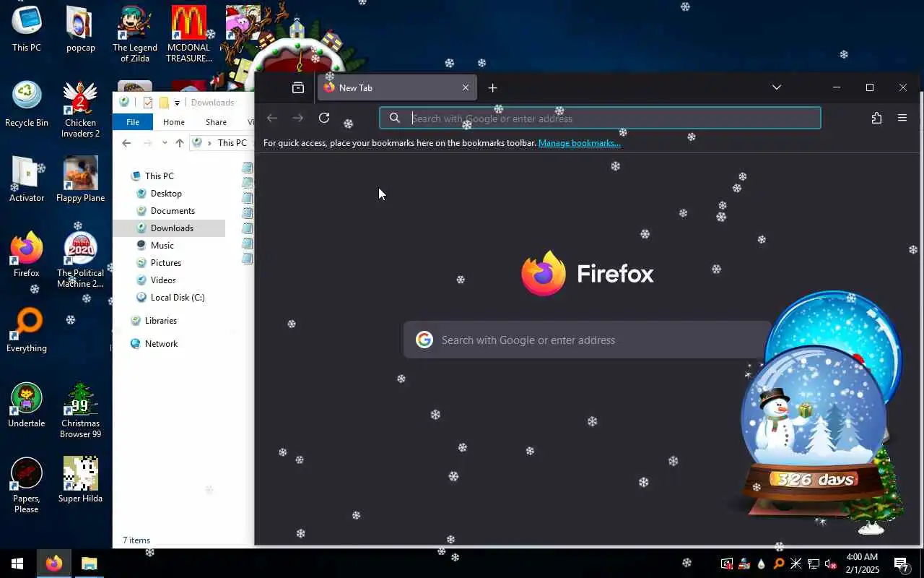Select Documents in Explorer navigation tree

(173, 211)
